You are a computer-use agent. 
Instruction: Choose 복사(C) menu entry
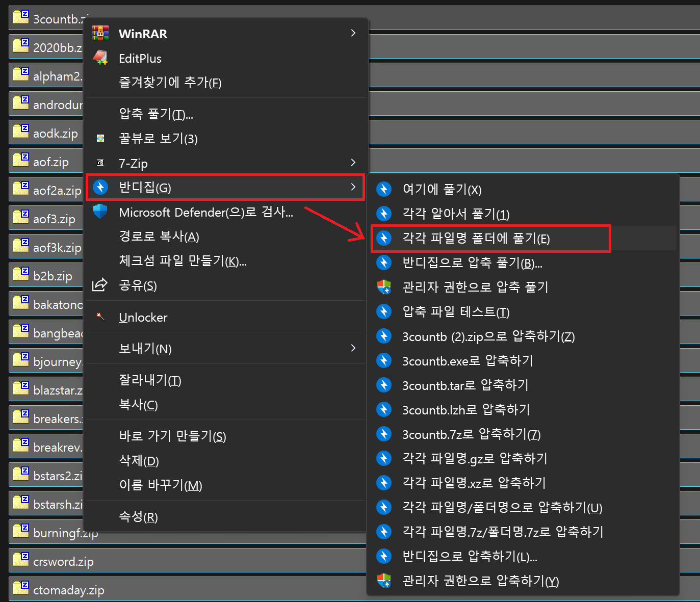pyautogui.click(x=138, y=405)
